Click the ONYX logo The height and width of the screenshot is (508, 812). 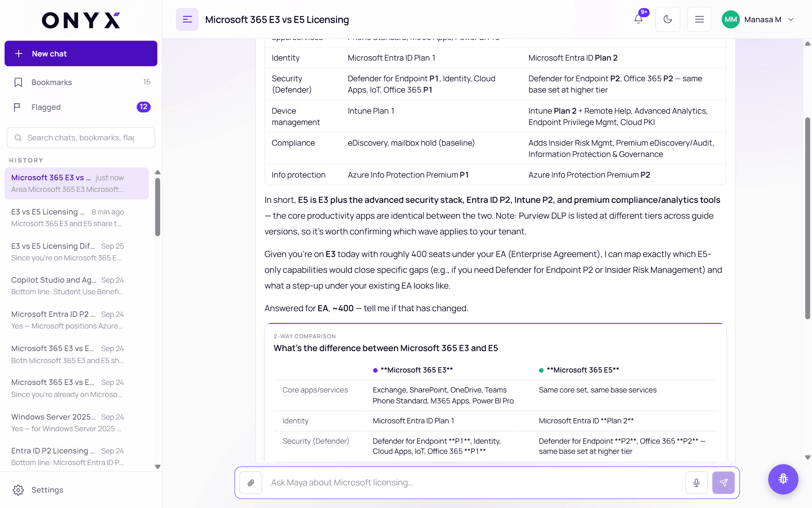tap(81, 20)
